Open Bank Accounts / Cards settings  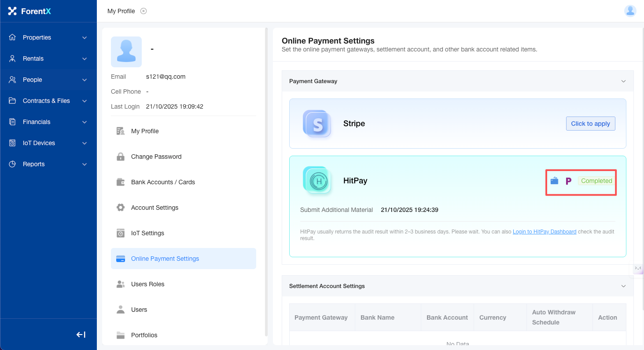(x=163, y=182)
